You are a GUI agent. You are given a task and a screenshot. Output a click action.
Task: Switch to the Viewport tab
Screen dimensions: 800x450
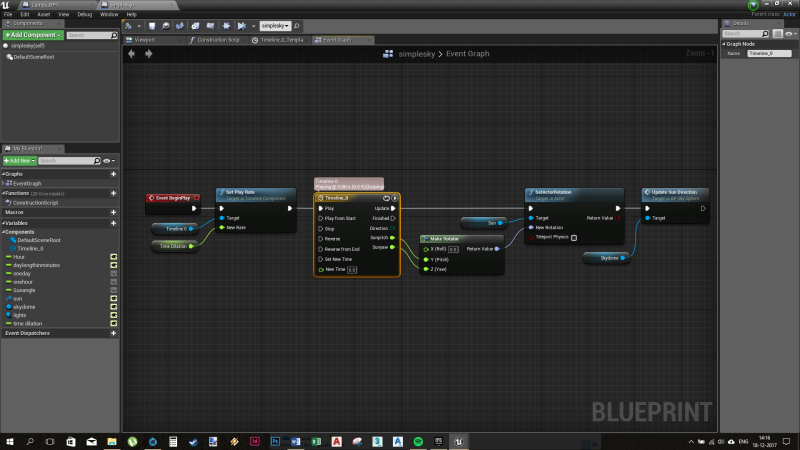[144, 40]
